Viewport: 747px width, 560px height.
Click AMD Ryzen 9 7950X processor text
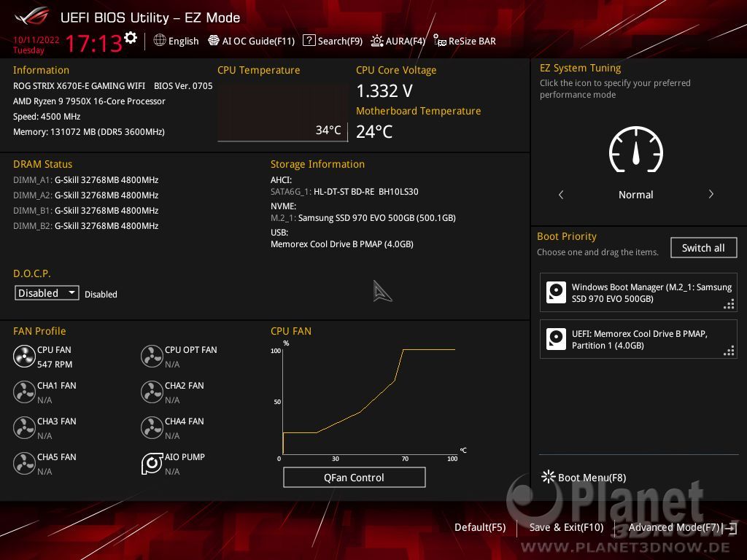[x=89, y=101]
